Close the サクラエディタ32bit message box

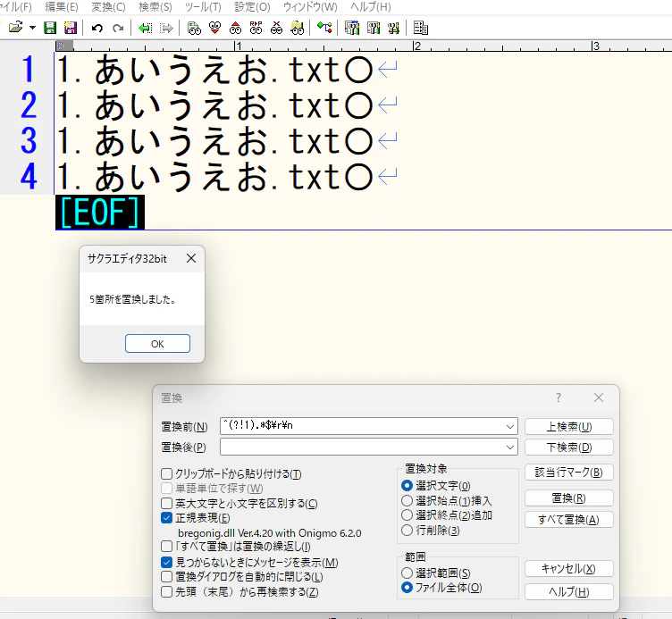[x=191, y=258]
